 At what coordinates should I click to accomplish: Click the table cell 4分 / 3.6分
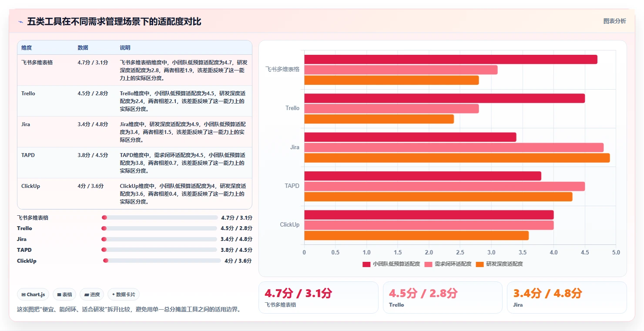(91, 186)
